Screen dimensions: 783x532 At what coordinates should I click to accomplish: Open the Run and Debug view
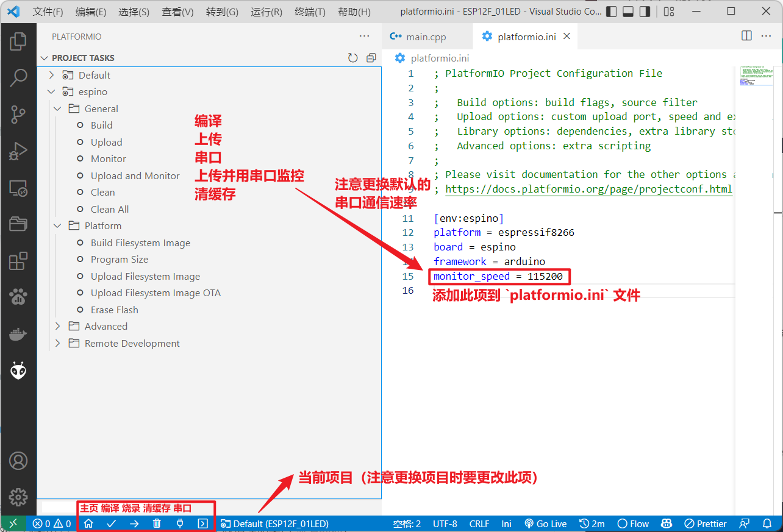pyautogui.click(x=18, y=151)
